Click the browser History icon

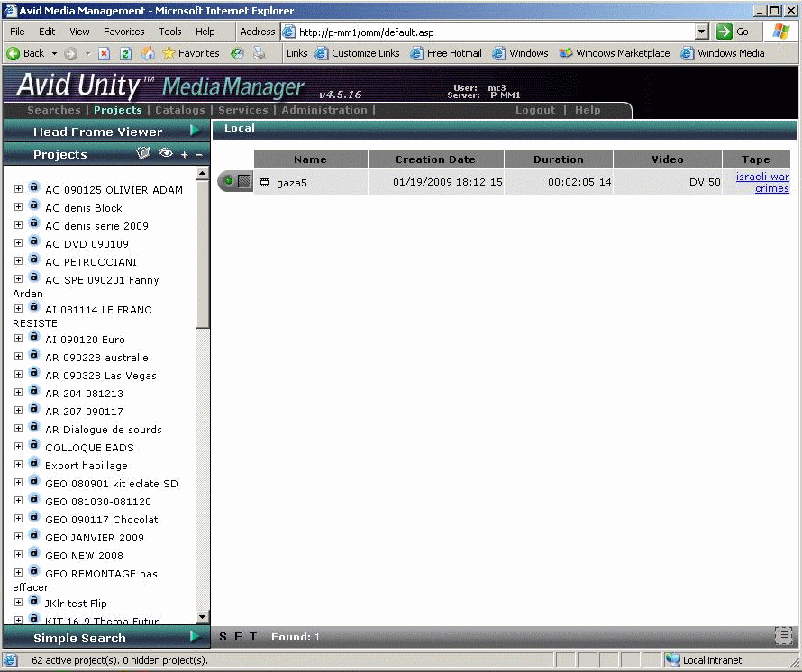tap(237, 53)
